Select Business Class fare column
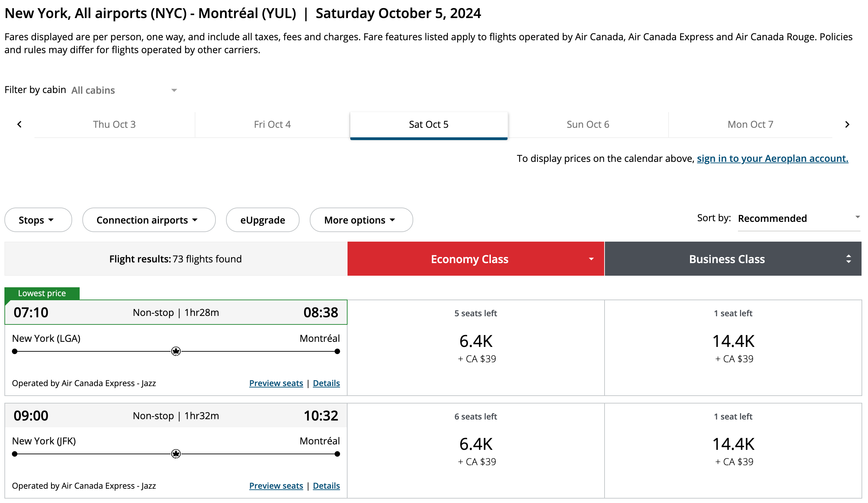Screen dimensions: 868x503 [726, 259]
